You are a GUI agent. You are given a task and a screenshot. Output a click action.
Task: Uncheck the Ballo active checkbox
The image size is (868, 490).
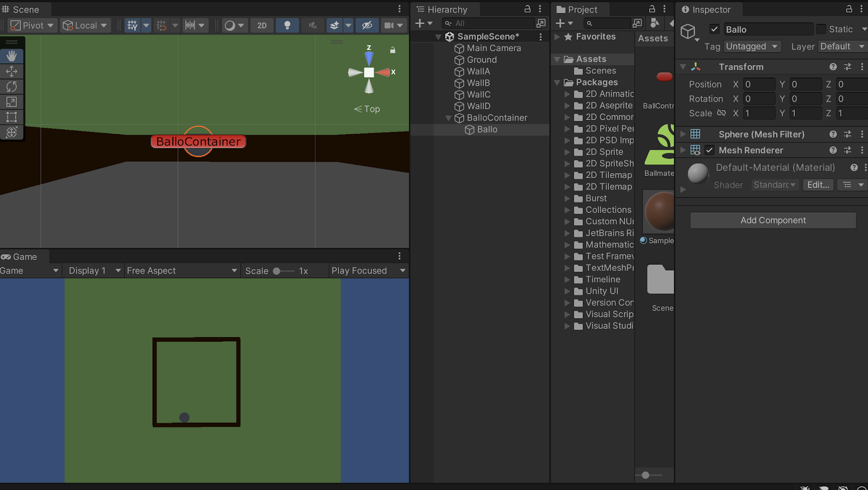pos(714,29)
